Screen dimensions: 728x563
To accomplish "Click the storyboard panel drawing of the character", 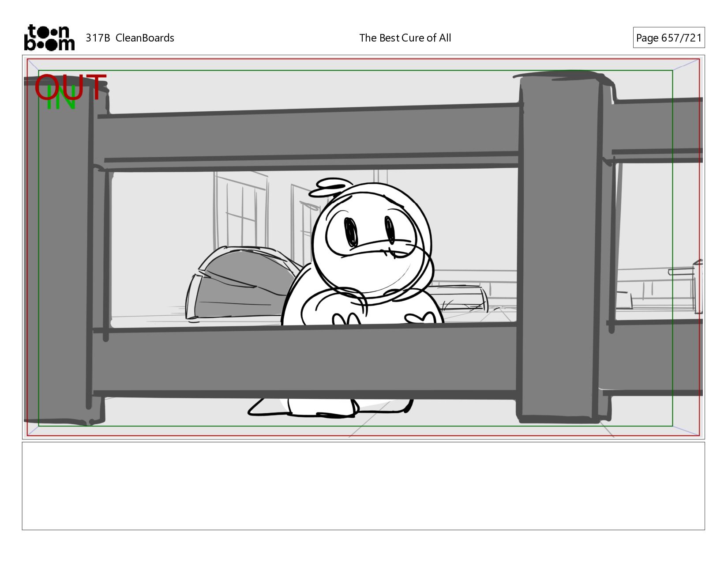I will tap(363, 247).
